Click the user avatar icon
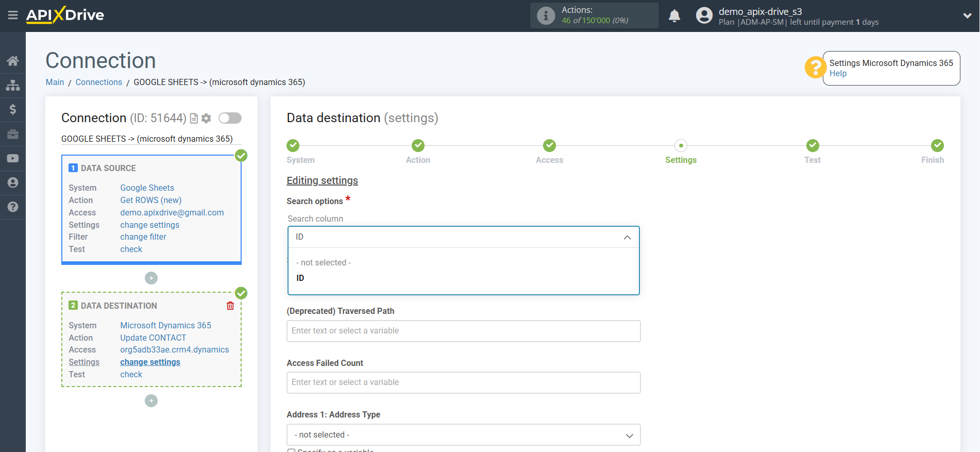980x452 pixels. 704,15
